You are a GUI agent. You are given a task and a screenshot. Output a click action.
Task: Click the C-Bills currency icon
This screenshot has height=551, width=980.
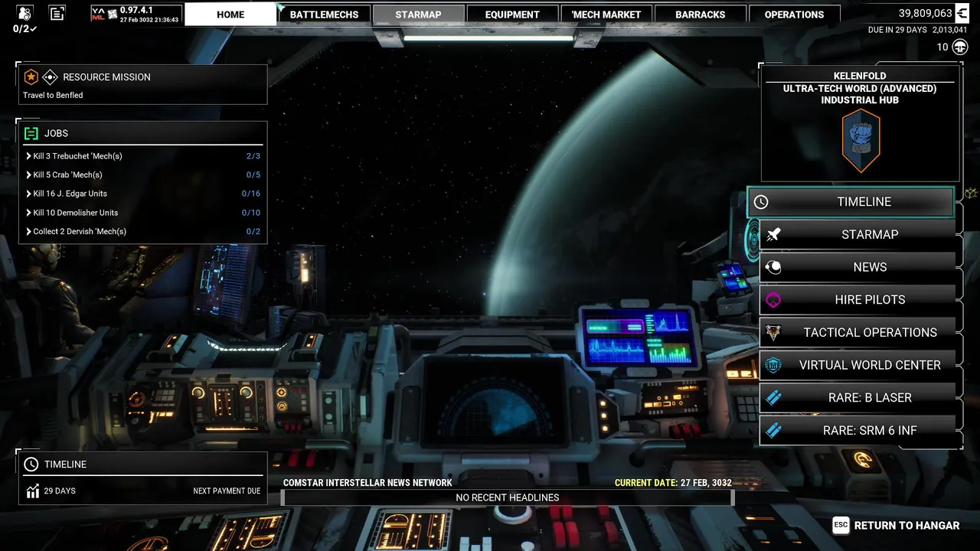961,13
